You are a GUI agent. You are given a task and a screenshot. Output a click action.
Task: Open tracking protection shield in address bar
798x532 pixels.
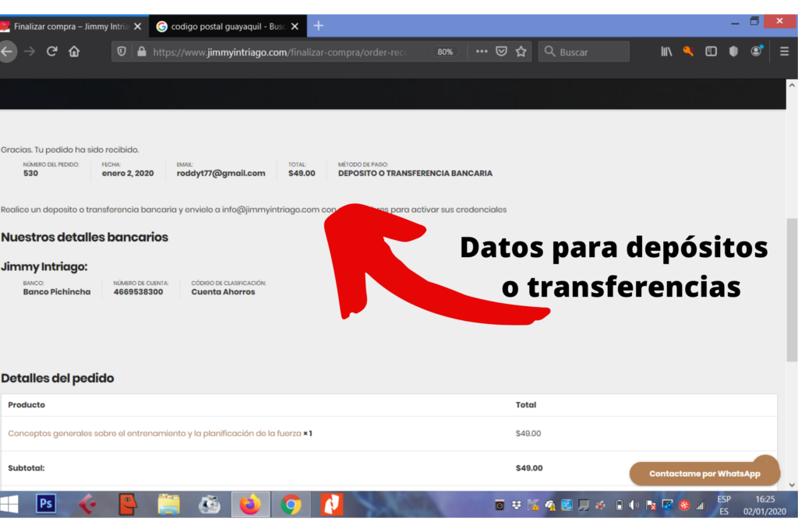point(122,51)
